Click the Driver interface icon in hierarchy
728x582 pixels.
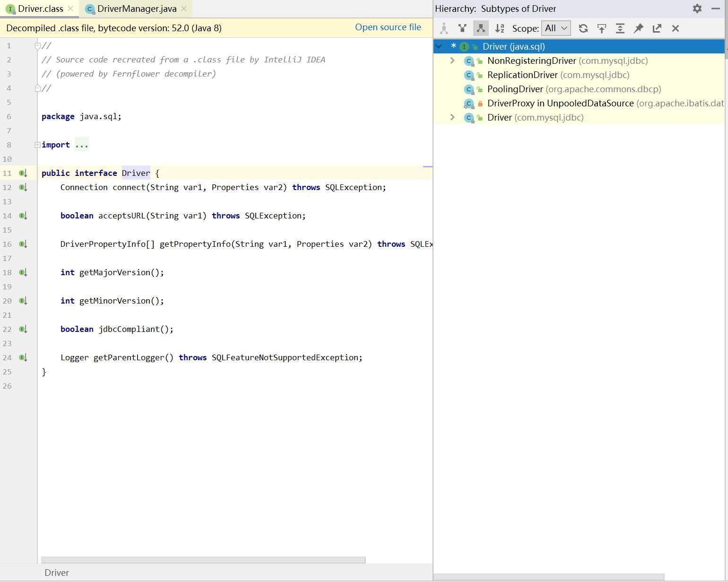[x=464, y=46]
